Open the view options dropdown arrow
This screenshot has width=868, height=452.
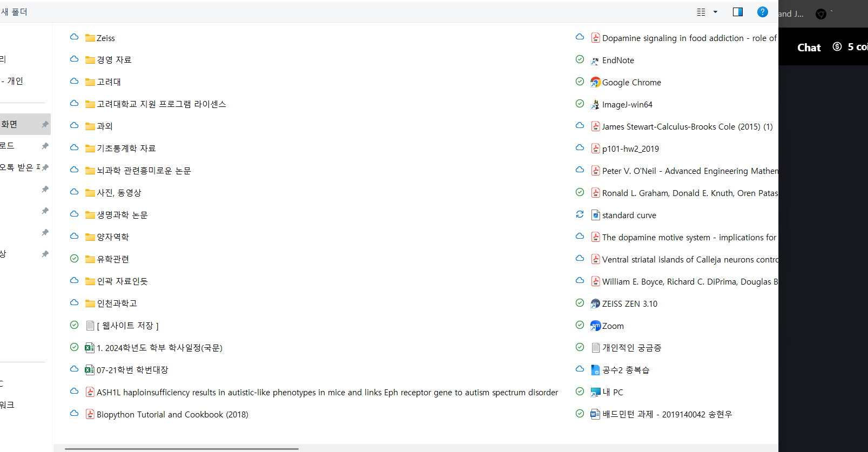tap(715, 12)
